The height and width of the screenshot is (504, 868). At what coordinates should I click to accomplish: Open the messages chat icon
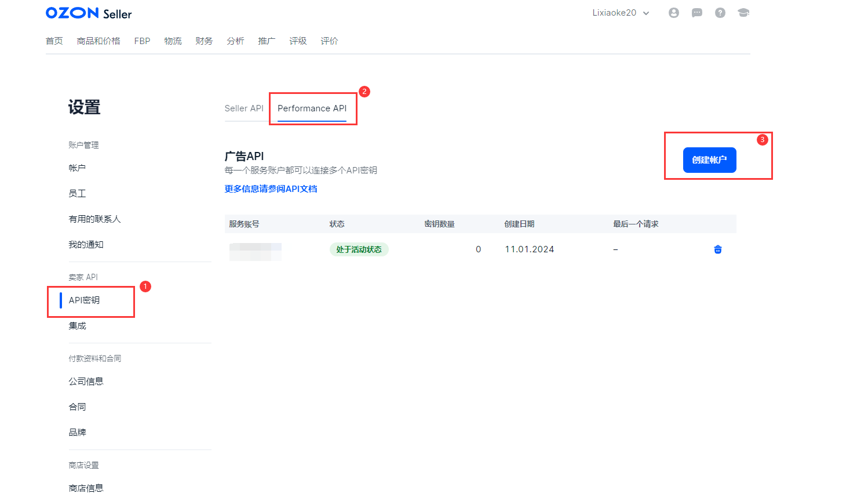point(696,13)
